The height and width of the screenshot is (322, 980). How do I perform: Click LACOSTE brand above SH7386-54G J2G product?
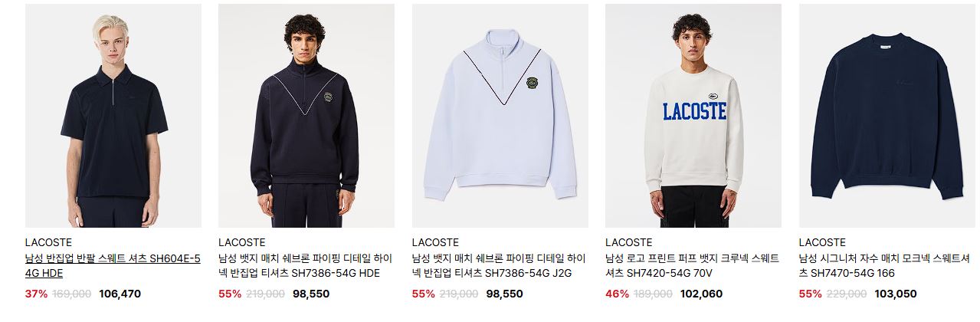(435, 243)
